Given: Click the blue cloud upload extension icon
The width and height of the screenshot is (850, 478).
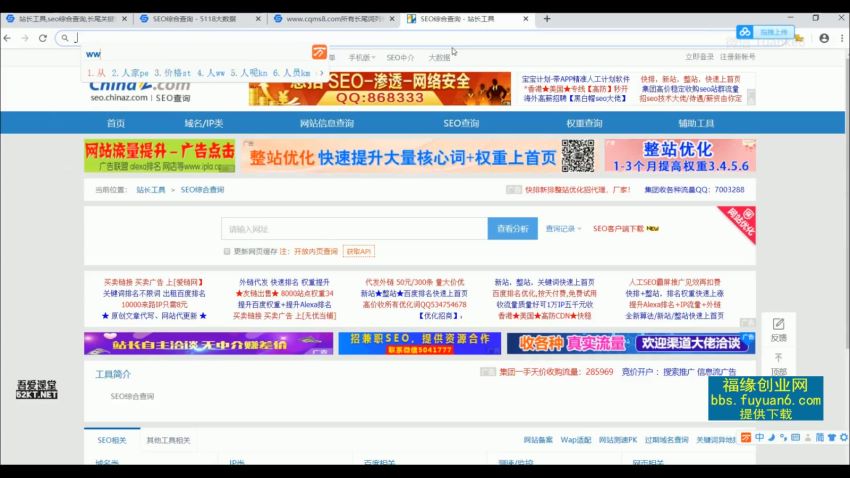Looking at the screenshot, I should click(x=745, y=32).
